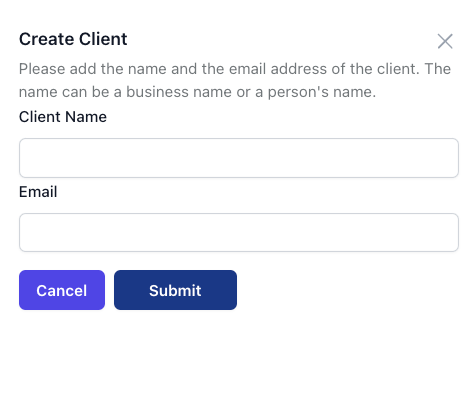Click the gray X at top right
The height and width of the screenshot is (394, 476).
[x=445, y=41]
